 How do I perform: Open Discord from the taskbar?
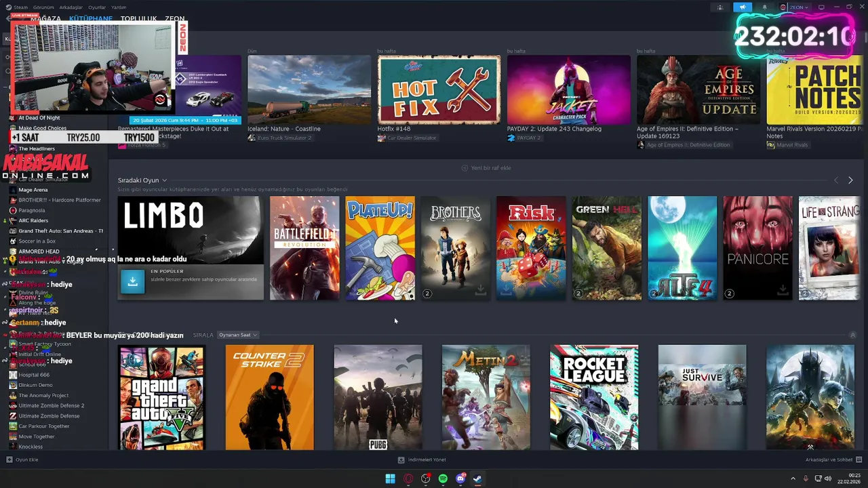[x=460, y=479]
